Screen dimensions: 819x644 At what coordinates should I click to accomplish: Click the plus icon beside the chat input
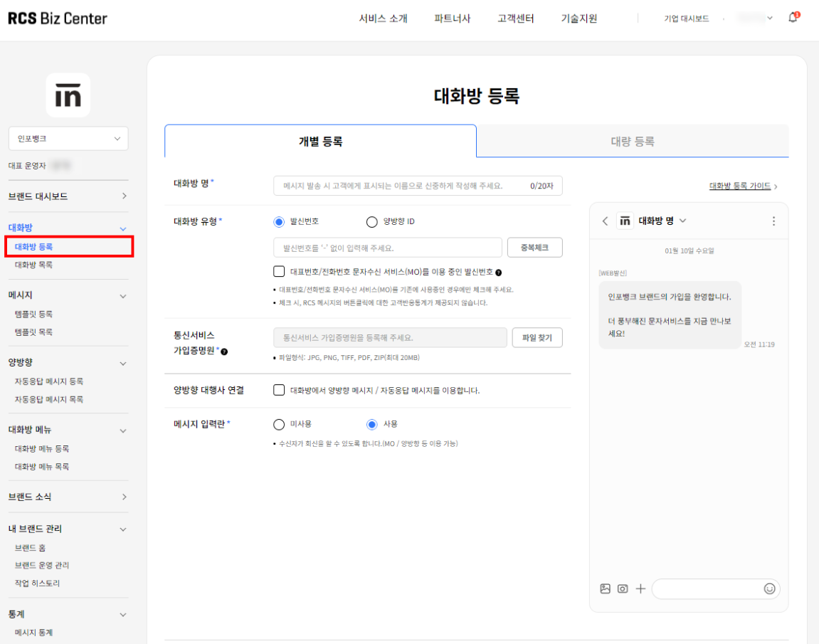click(x=640, y=588)
